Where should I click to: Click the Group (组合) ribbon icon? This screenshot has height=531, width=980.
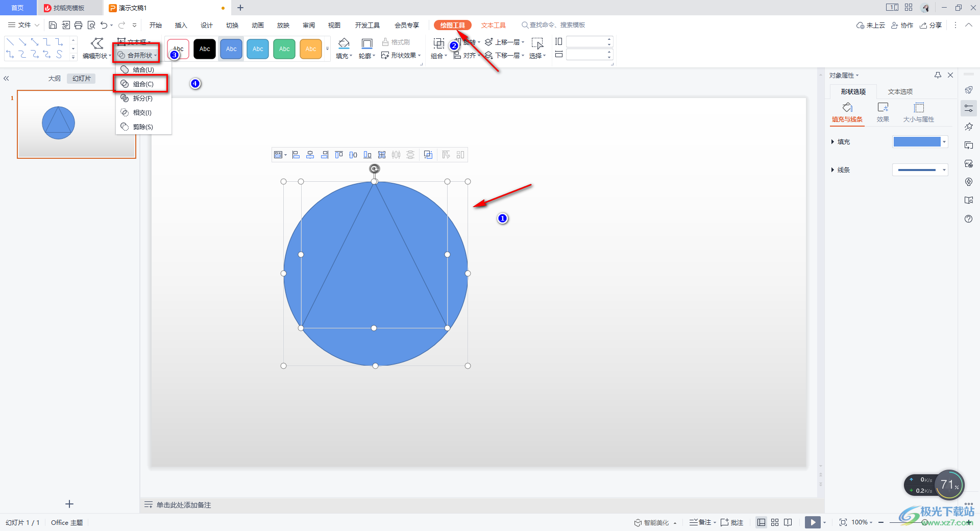pos(438,44)
